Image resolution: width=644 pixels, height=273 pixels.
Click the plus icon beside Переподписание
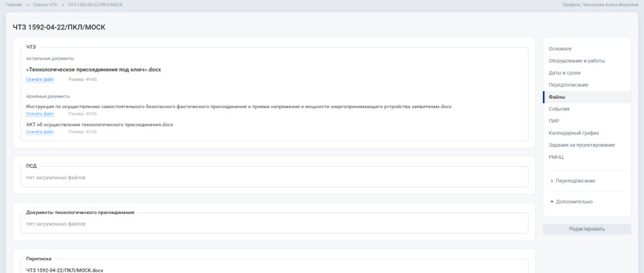point(552,181)
